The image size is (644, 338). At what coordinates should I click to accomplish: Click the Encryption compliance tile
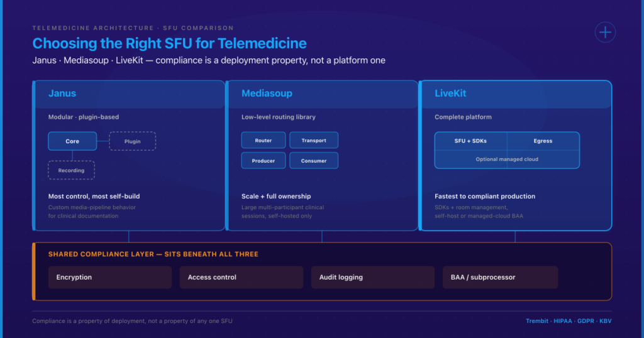tap(110, 277)
